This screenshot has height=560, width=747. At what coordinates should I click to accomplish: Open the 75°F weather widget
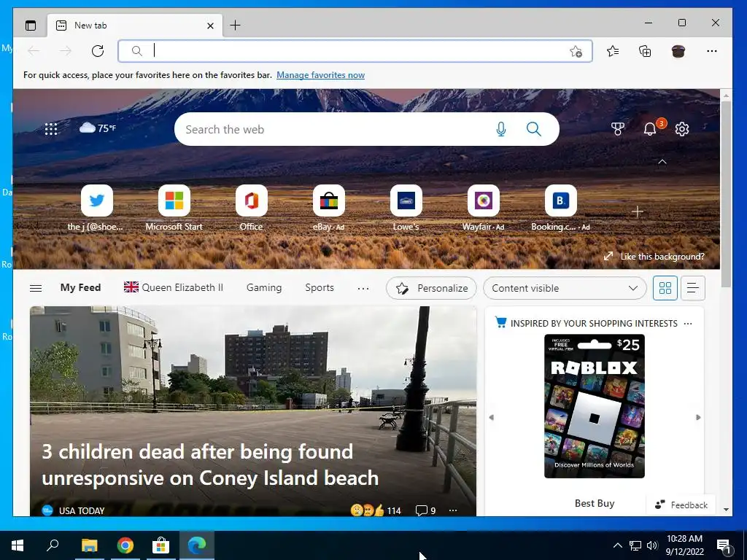coord(98,128)
